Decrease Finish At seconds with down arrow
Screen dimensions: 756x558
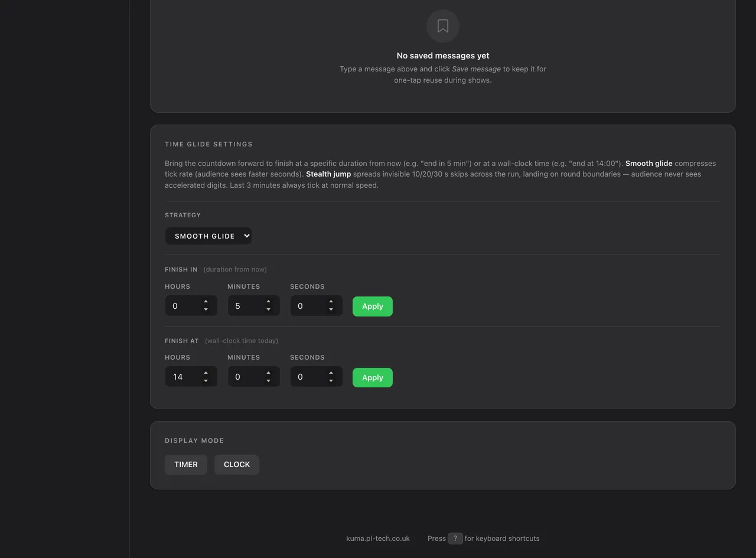tap(331, 381)
